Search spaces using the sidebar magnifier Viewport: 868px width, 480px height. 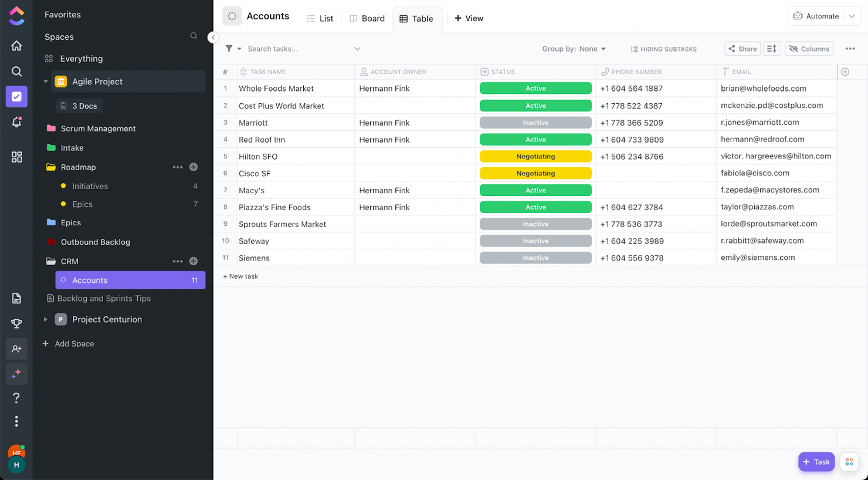click(x=194, y=36)
